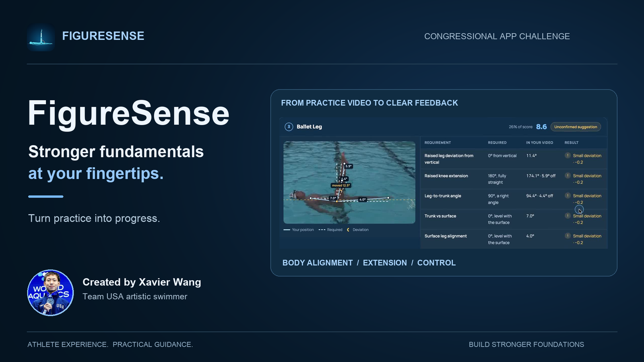This screenshot has width=644, height=362.
Task: Click Xavier Wang's circular profile photo
Action: [x=50, y=293]
